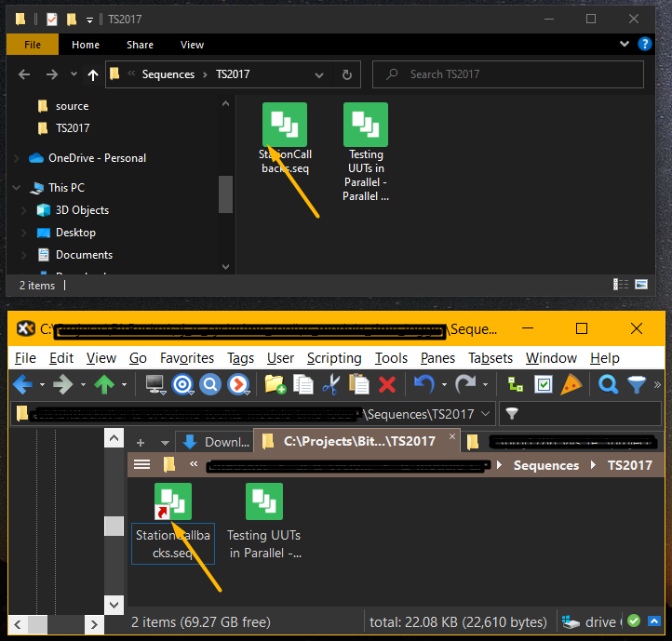This screenshot has width=672, height=641.
Task: Click the New Folder icon in XYplorer toolbar
Action: (x=275, y=384)
